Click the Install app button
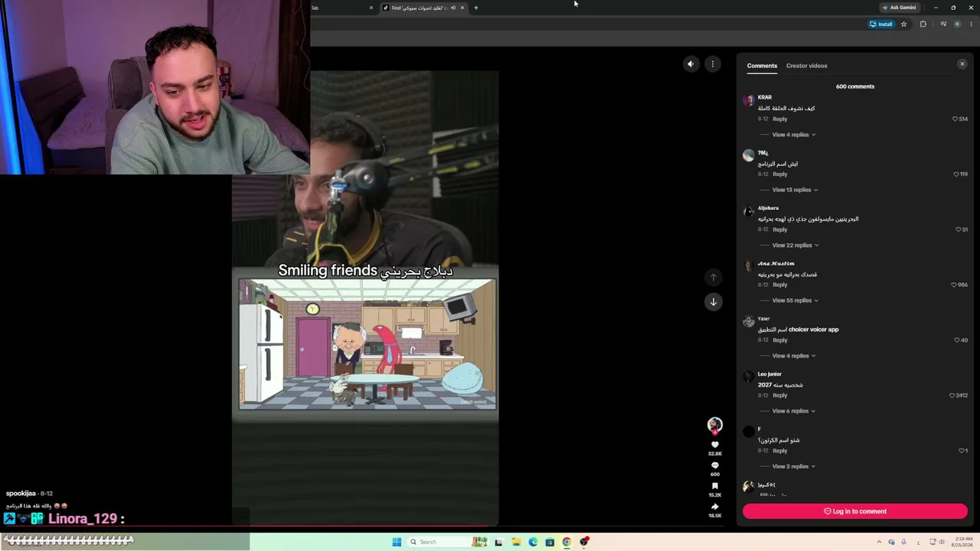 click(x=881, y=24)
